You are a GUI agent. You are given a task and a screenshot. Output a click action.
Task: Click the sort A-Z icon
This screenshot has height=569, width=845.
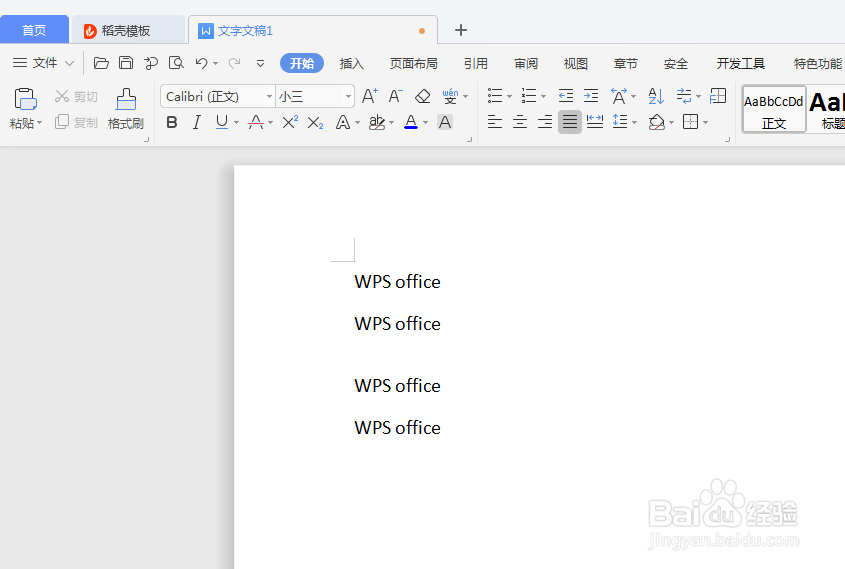tap(656, 96)
